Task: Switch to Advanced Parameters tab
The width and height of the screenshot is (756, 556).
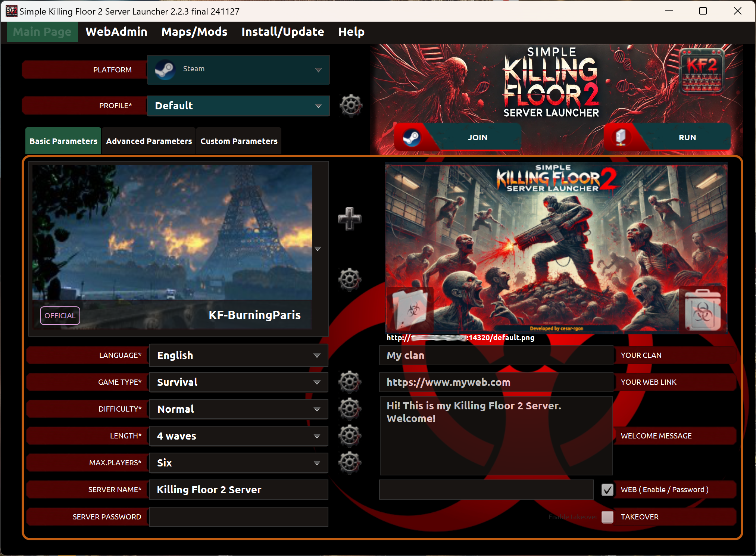Action: (149, 141)
